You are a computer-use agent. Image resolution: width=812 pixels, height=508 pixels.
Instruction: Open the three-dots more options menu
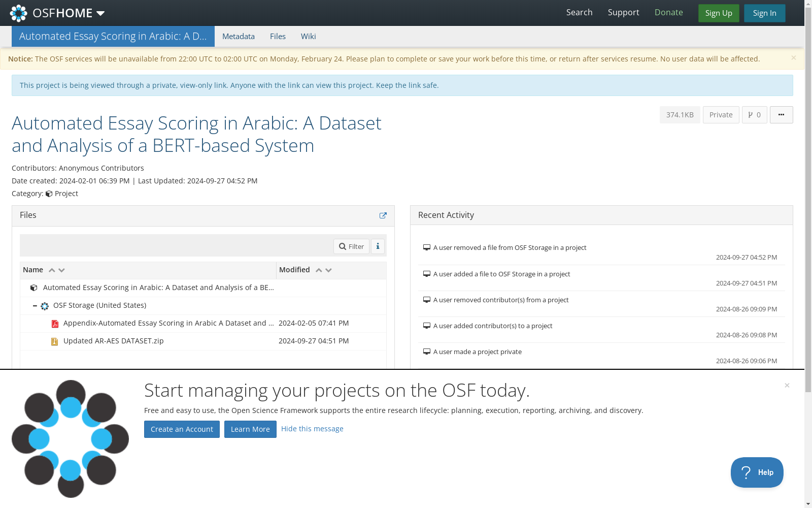781,115
